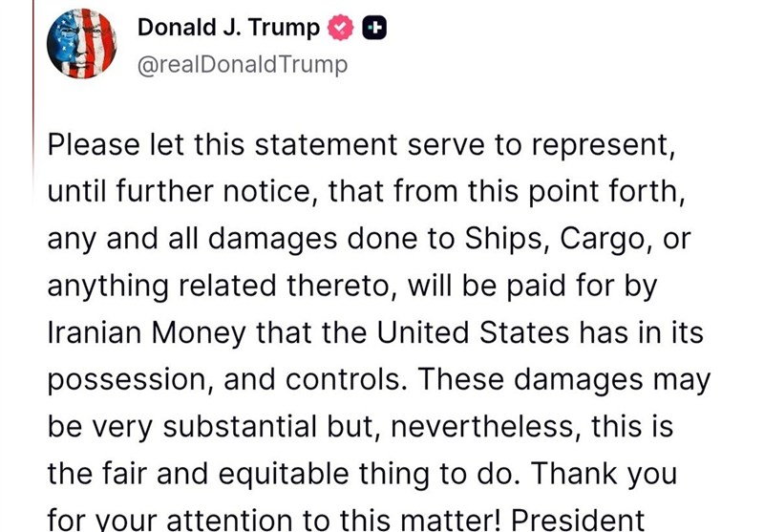Viewport: 764px width, 532px height.
Task: Click the word 'President' ending the visible text
Action: [x=578, y=520]
